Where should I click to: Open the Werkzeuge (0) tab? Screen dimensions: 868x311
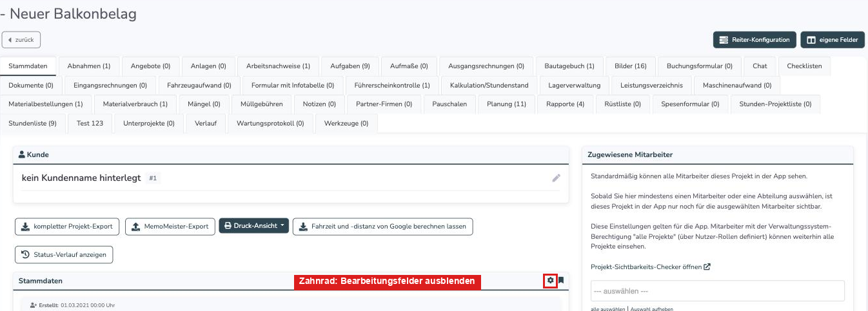point(346,123)
